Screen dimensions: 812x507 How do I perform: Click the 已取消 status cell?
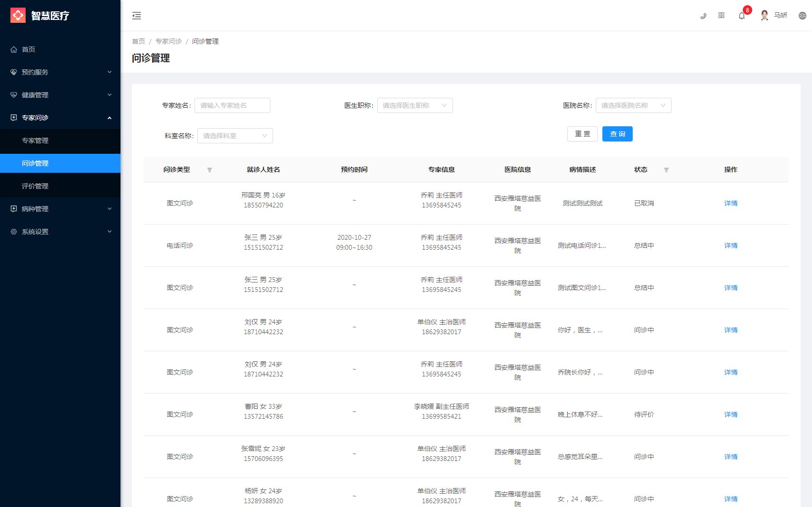tap(644, 203)
